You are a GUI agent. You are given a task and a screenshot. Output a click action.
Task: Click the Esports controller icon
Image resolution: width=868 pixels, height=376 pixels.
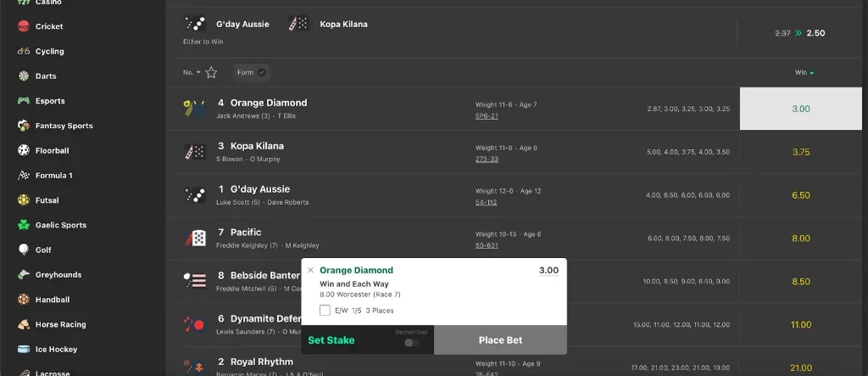click(24, 101)
